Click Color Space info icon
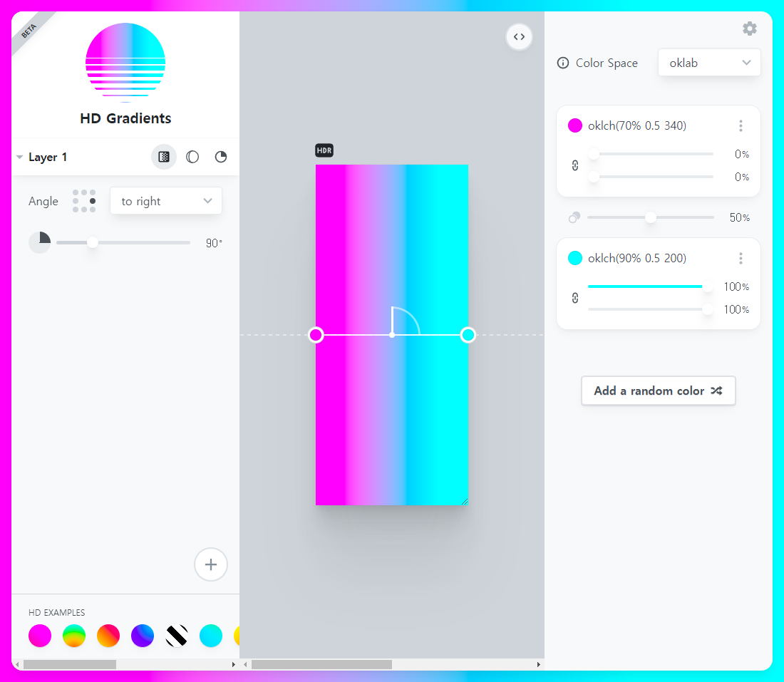784x682 pixels. coord(563,63)
